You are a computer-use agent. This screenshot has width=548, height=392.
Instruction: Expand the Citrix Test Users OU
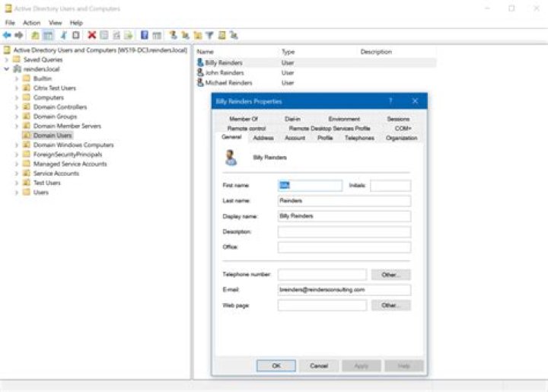point(17,88)
